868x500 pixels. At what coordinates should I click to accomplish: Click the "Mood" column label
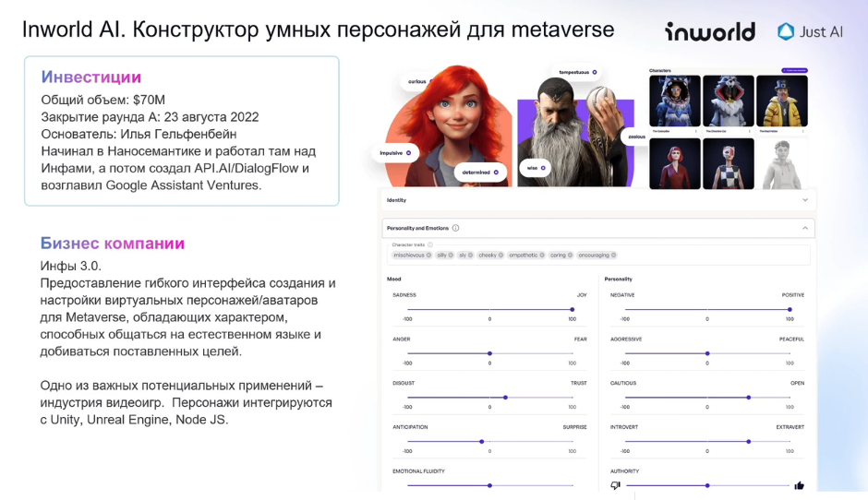(x=393, y=280)
